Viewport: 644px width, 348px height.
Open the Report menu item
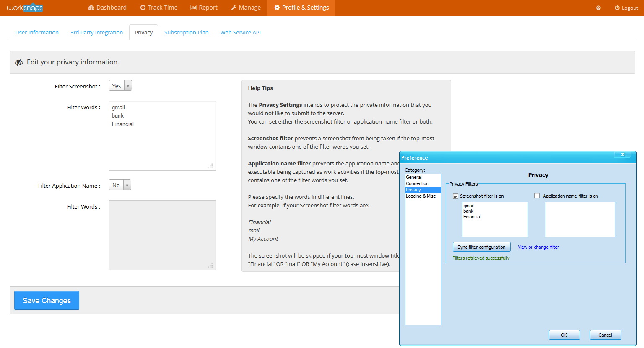tap(204, 8)
